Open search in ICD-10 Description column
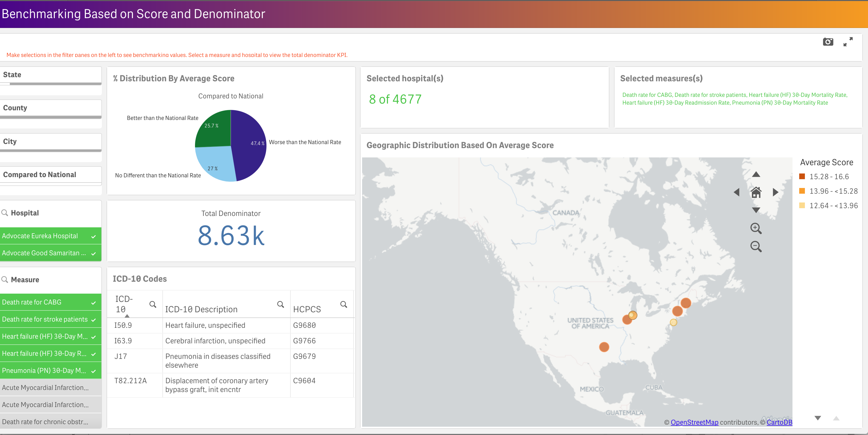The image size is (868, 435). pos(280,304)
